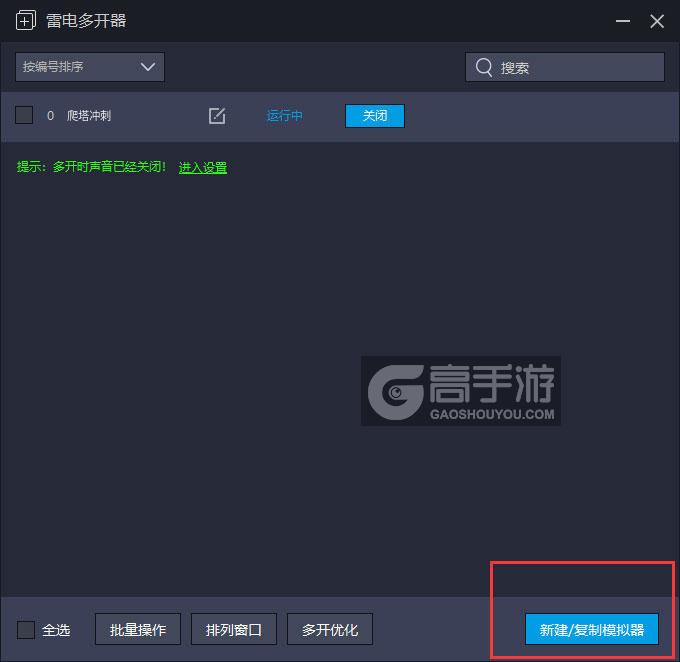Click the 关闭 button for 爬塔冲刺
Screen dimensions: 680x662
coord(375,116)
